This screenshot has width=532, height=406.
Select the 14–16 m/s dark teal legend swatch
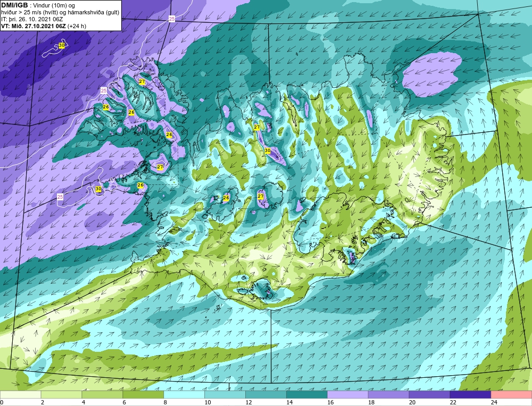click(x=307, y=395)
